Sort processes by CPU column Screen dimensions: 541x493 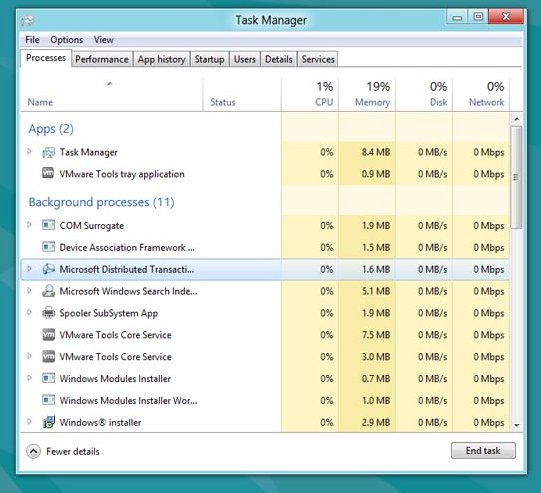coord(310,94)
